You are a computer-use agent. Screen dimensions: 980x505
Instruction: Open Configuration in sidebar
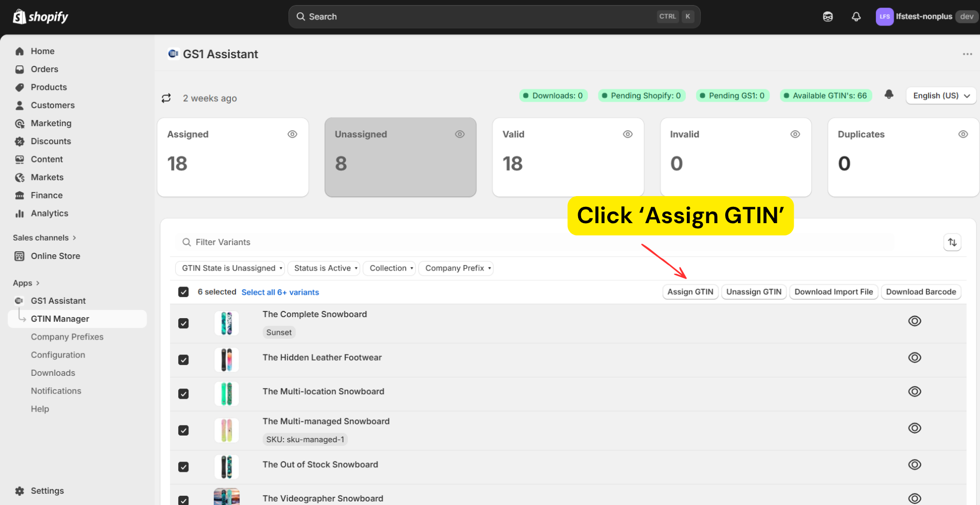(58, 355)
